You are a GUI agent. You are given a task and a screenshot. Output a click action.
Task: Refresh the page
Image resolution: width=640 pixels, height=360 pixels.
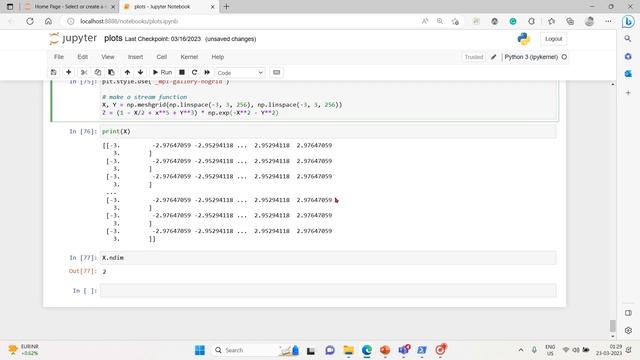[x=30, y=21]
